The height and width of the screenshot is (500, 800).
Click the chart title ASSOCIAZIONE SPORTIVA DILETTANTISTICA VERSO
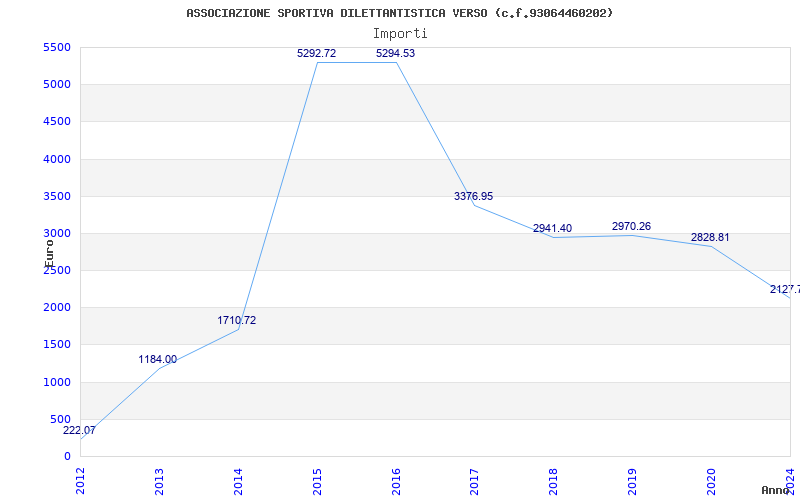[399, 13]
